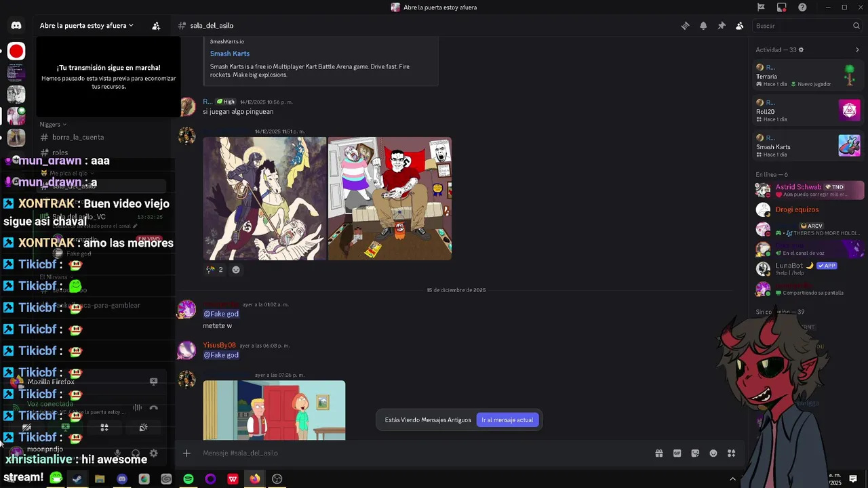Open Terraria activity card

pos(808,75)
